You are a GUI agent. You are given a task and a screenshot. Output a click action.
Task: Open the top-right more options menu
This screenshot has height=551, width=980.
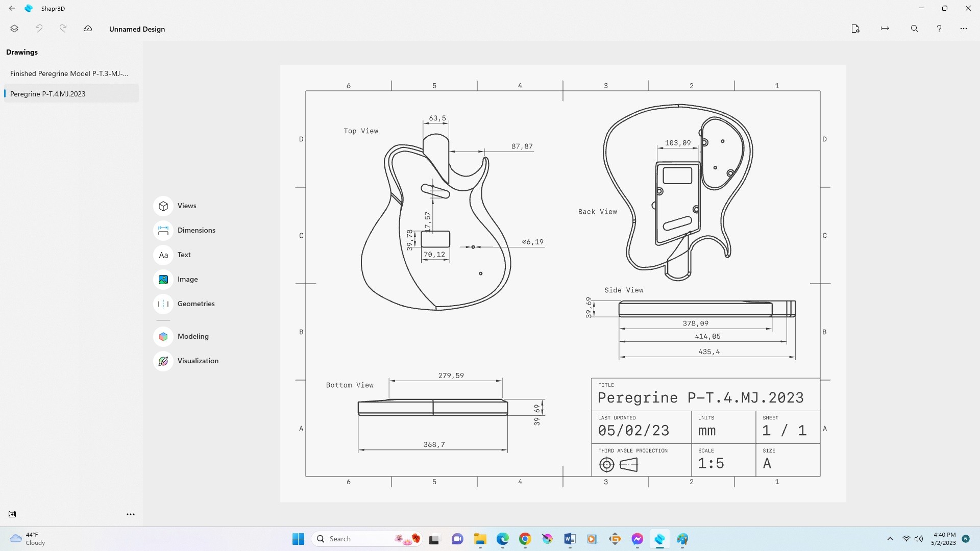pos(964,29)
